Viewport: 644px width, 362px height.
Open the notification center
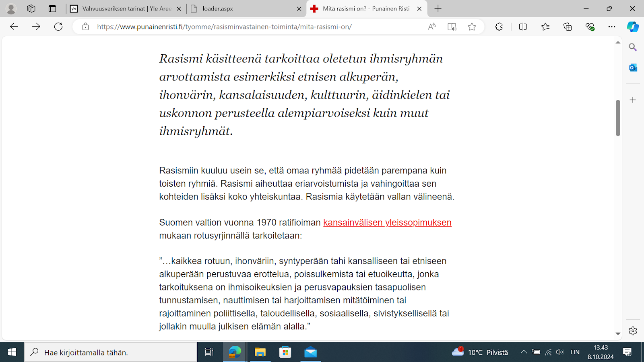tap(627, 352)
